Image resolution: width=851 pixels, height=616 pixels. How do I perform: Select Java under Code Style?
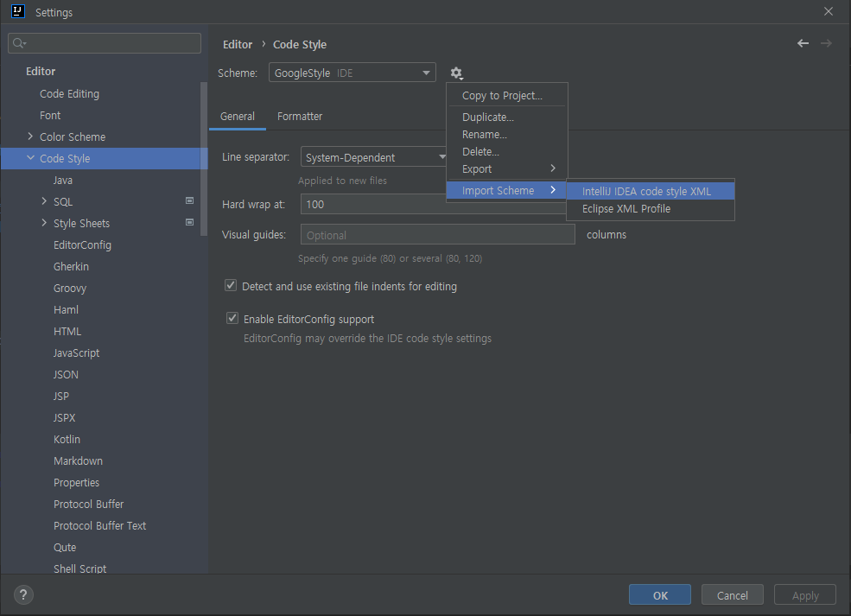pyautogui.click(x=63, y=181)
